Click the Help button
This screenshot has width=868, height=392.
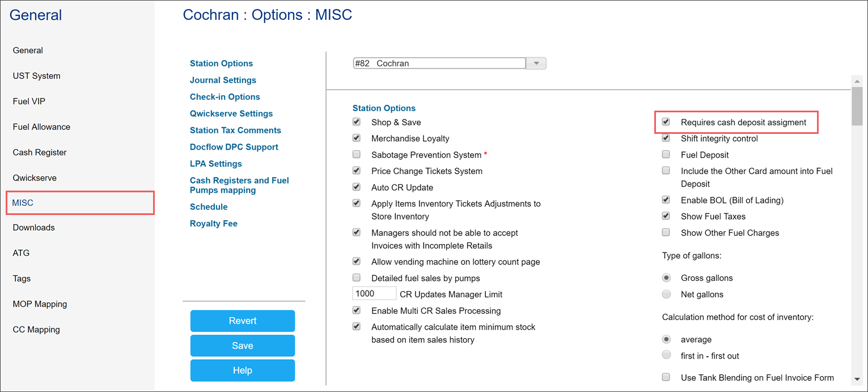click(x=243, y=371)
